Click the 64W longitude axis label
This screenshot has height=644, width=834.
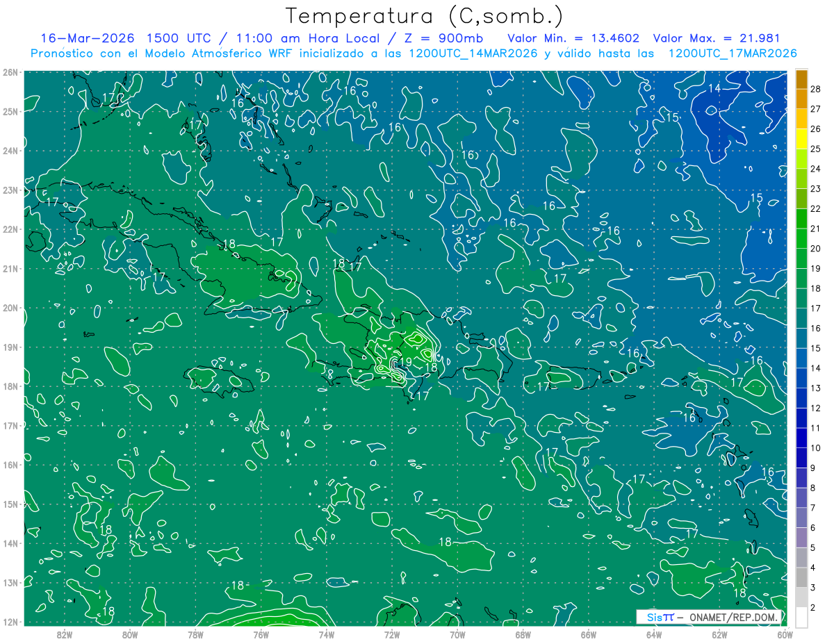(x=654, y=635)
